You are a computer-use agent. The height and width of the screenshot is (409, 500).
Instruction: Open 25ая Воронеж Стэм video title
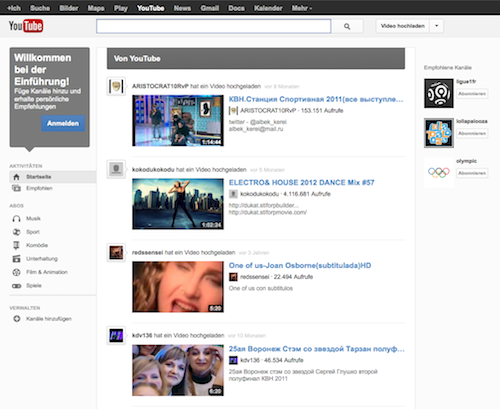(x=317, y=349)
